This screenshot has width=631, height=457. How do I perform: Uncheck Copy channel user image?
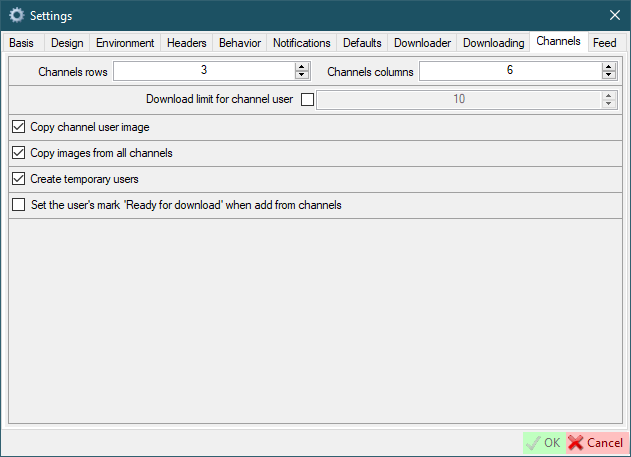(18, 127)
